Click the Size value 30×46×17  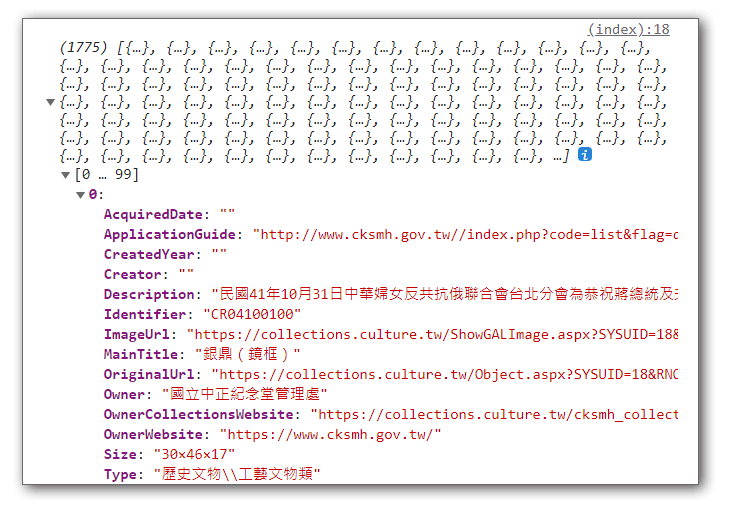[x=194, y=454]
